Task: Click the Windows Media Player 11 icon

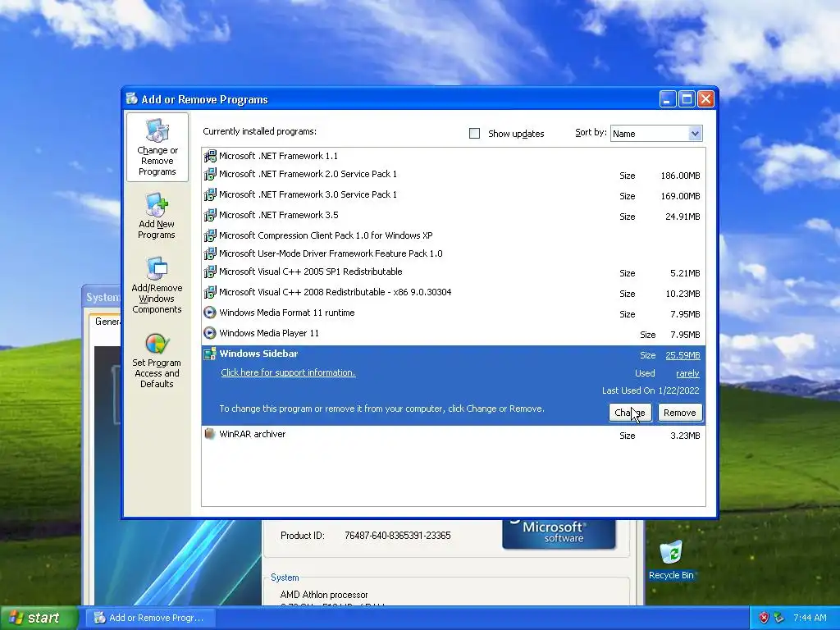Action: [210, 333]
